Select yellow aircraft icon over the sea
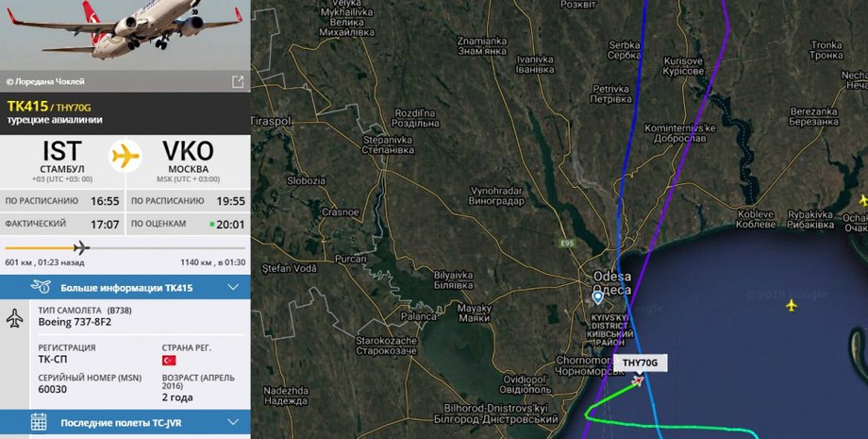The height and width of the screenshot is (439, 868). click(791, 305)
